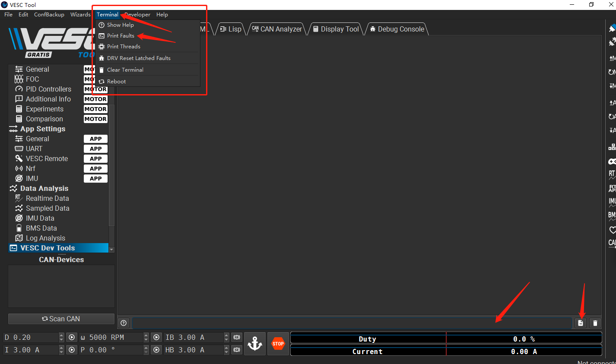Screen dimensions: 616x364
Task: Open the Help menu
Action: (162, 15)
